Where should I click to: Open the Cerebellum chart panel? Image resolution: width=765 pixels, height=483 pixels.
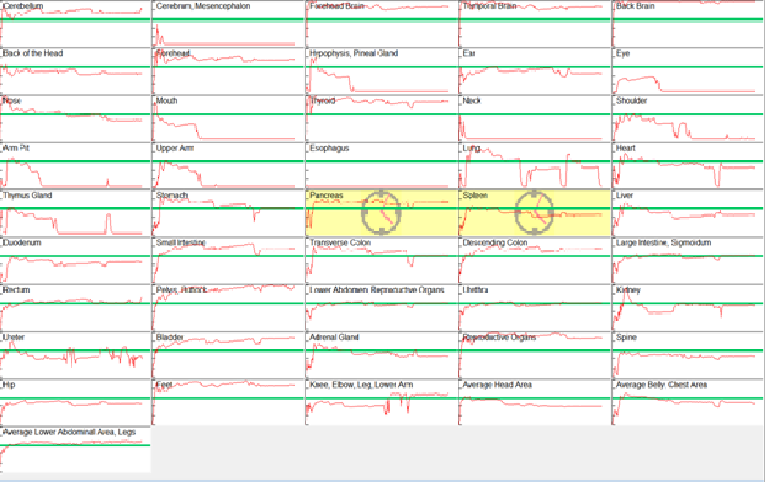coord(75,23)
